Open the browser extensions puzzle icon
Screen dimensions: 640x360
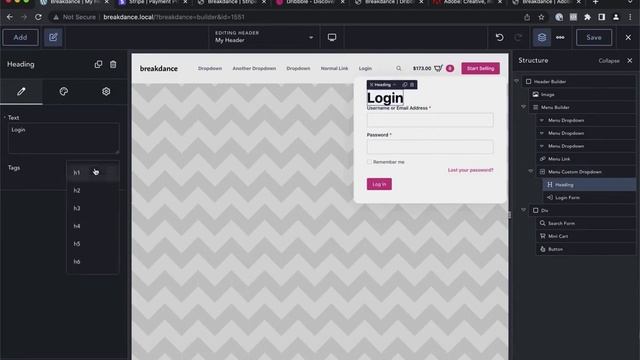point(587,17)
